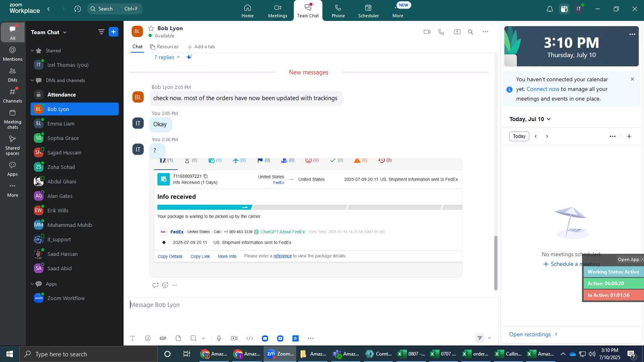Open the Phone tab
644x362 pixels.
[x=338, y=11]
